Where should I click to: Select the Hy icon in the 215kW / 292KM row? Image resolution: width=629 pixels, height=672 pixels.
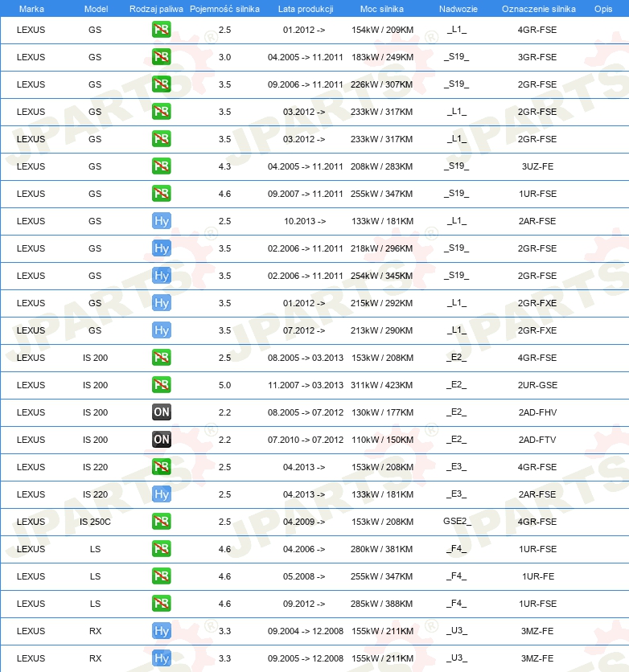[x=161, y=303]
